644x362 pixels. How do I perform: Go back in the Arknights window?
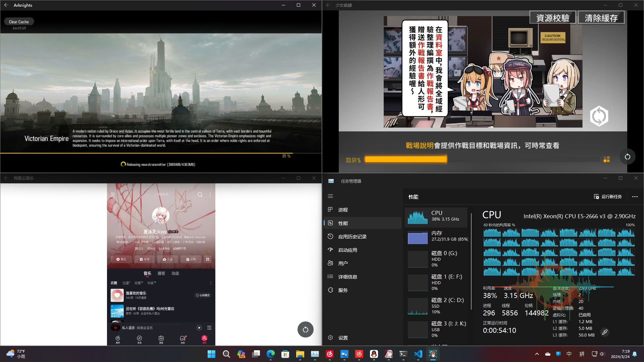[x=6, y=5]
